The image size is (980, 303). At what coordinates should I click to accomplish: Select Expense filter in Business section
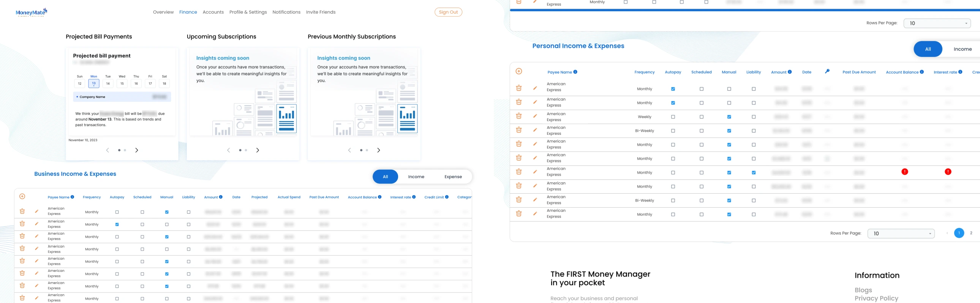[453, 177]
